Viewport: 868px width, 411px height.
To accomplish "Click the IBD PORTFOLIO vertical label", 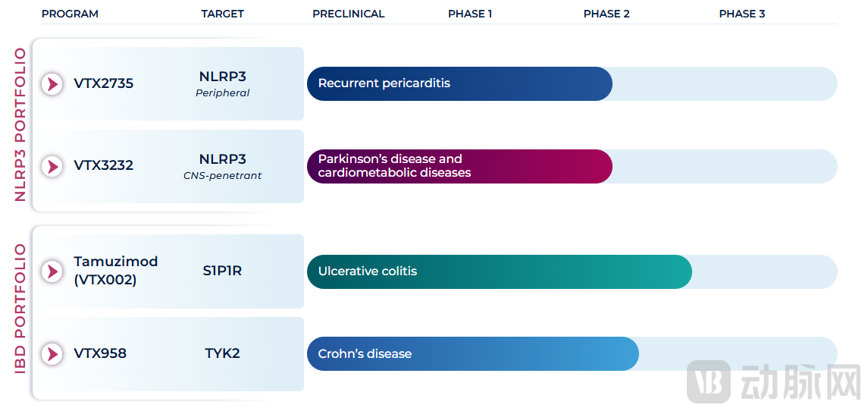I will pos(20,309).
